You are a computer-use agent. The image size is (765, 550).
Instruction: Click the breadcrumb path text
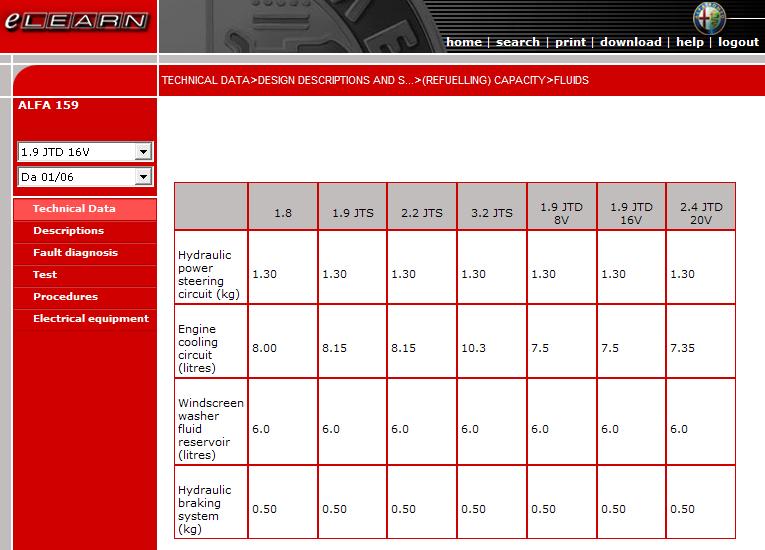pos(375,80)
